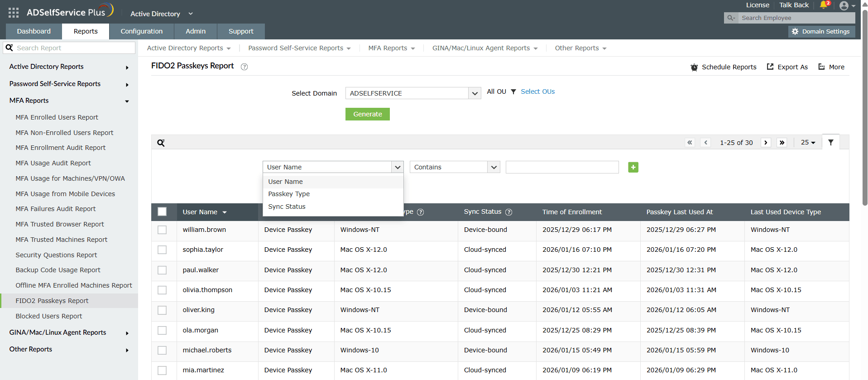Open the Active Directory product dropdown
Screen dimensions: 868x380
[162, 14]
